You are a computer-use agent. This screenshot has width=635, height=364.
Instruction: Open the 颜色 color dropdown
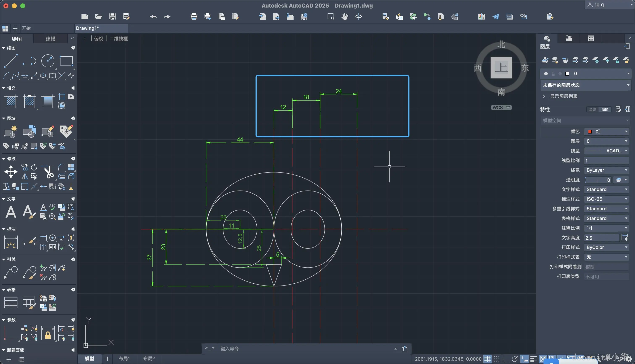tap(606, 131)
